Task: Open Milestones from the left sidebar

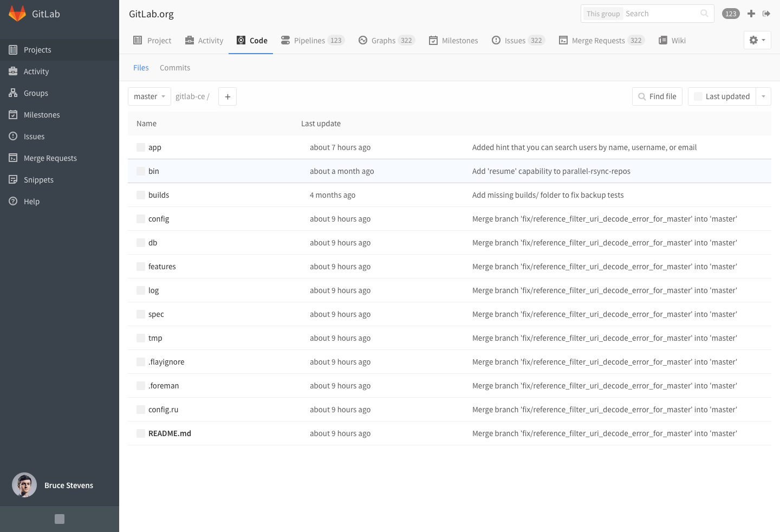Action: click(x=42, y=114)
